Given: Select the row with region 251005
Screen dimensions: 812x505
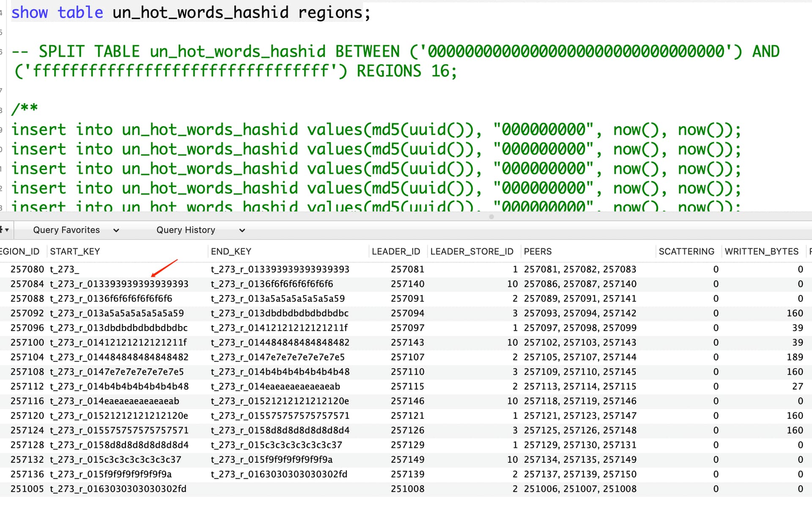Looking at the screenshot, I should (x=27, y=489).
